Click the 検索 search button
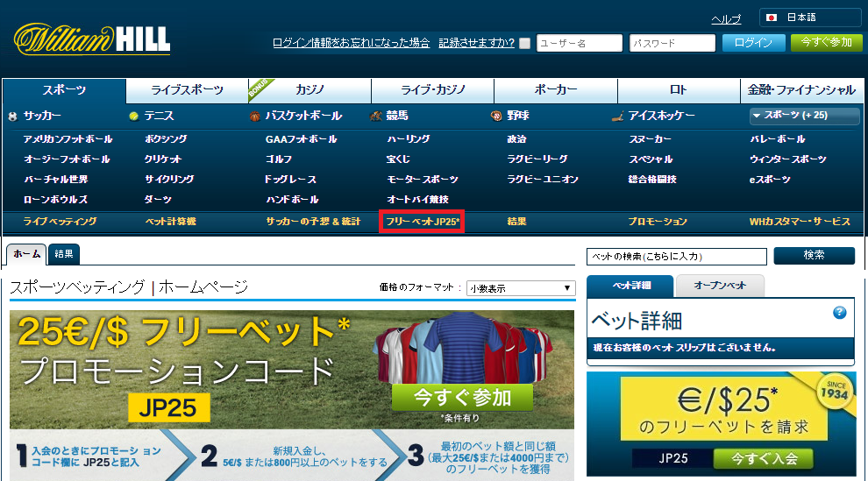Image resolution: width=868 pixels, height=481 pixels. point(814,256)
